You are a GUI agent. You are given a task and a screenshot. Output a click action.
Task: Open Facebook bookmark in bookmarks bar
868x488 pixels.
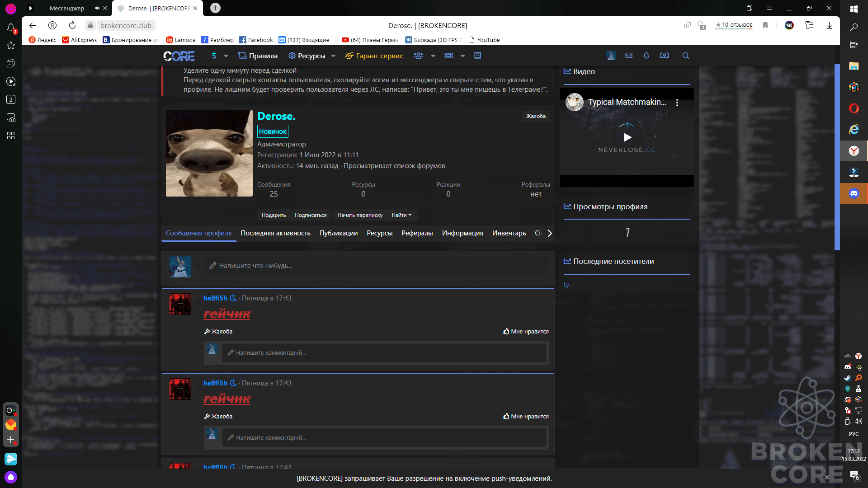(256, 40)
